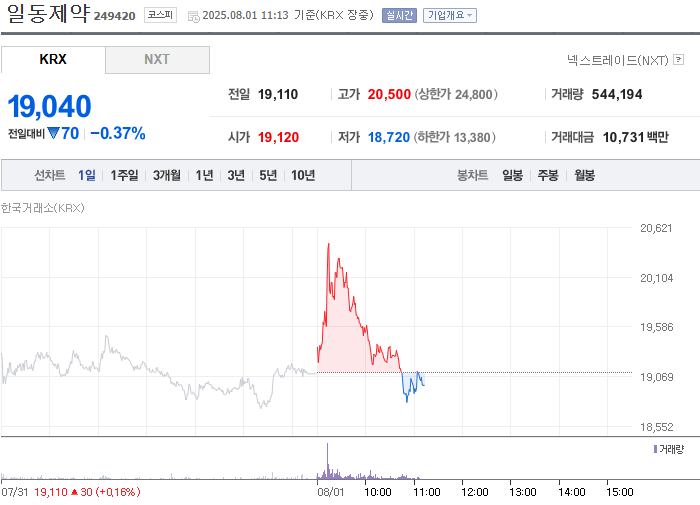Click the 고가 value 20,500
The width and height of the screenshot is (700, 505).
coord(389,94)
